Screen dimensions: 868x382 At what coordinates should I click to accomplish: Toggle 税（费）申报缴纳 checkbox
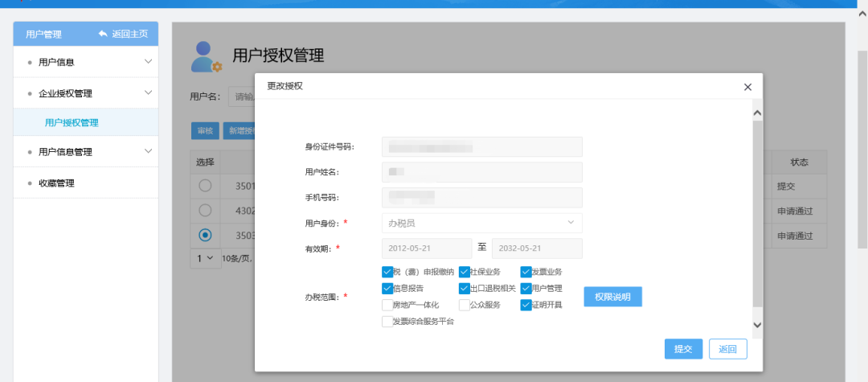pyautogui.click(x=387, y=272)
